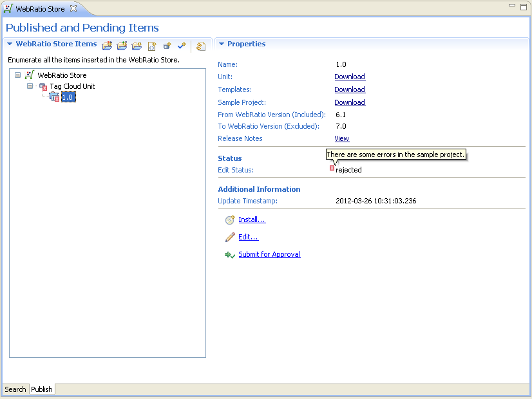Collapse the Properties section
Viewport: 532px width, 399px height.
coord(222,44)
